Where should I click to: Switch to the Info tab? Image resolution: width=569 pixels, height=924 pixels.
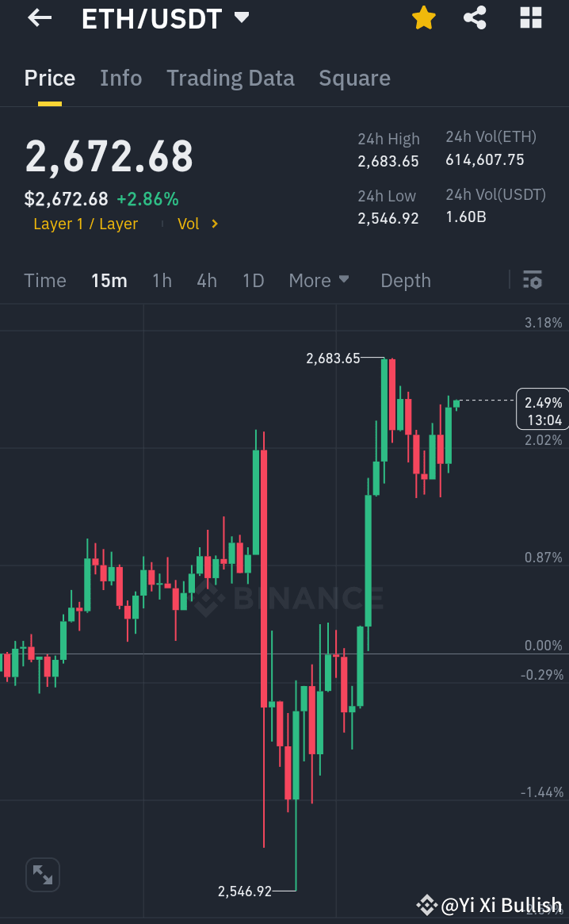(x=120, y=78)
